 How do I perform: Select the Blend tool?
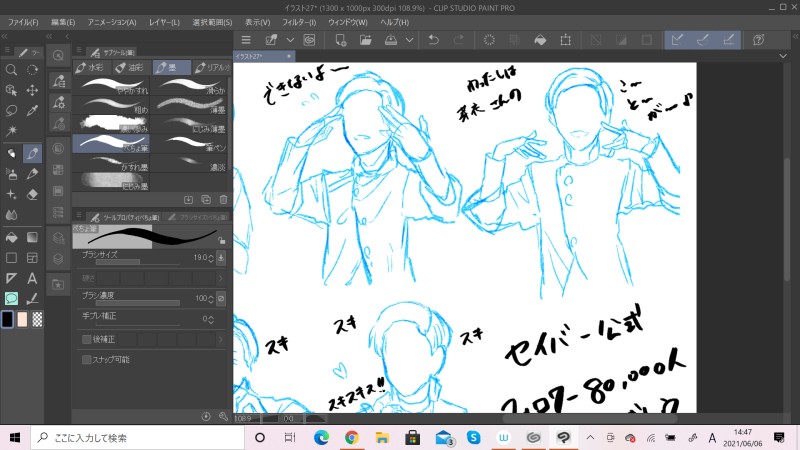pyautogui.click(x=11, y=215)
